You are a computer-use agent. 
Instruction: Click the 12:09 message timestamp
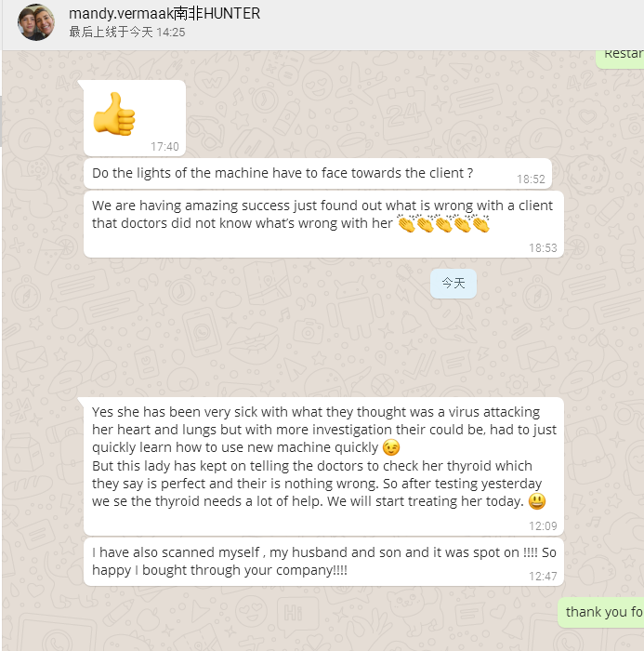pyautogui.click(x=543, y=526)
